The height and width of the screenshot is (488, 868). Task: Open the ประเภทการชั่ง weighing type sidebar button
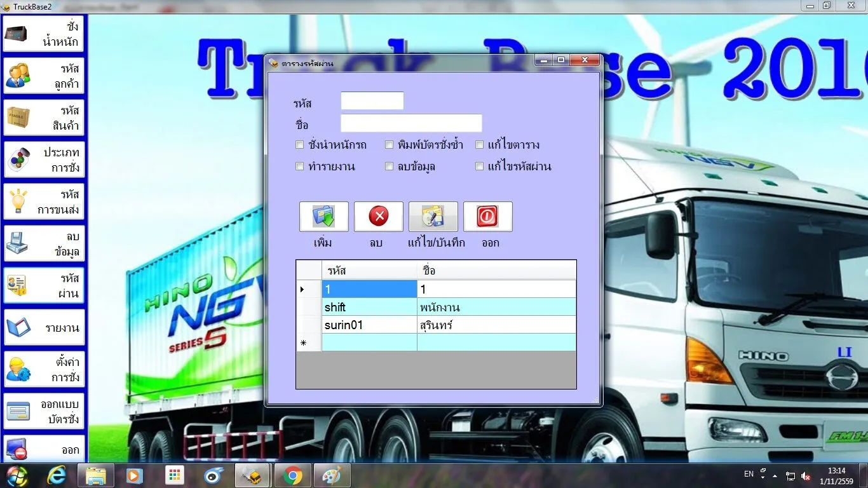click(43, 160)
